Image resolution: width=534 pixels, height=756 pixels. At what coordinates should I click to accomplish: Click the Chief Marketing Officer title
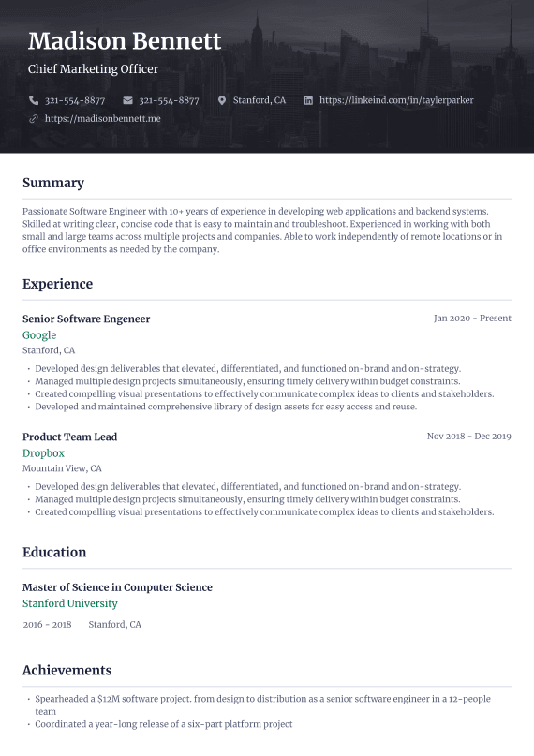coord(93,69)
